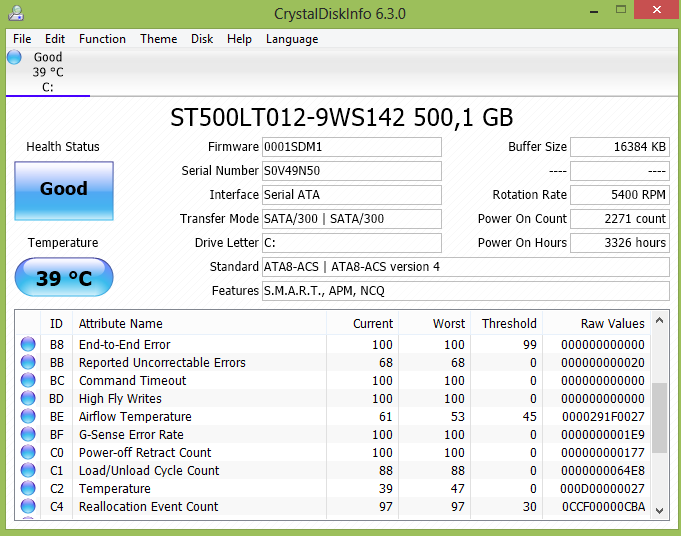Click the Power On Count value 2271 count
This screenshot has height=536, width=681.
click(x=620, y=218)
